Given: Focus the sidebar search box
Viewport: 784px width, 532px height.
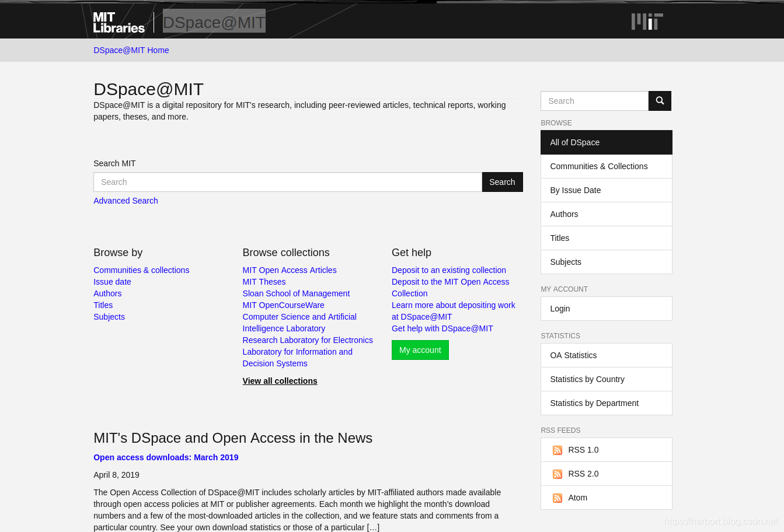Looking at the screenshot, I should click(x=594, y=101).
